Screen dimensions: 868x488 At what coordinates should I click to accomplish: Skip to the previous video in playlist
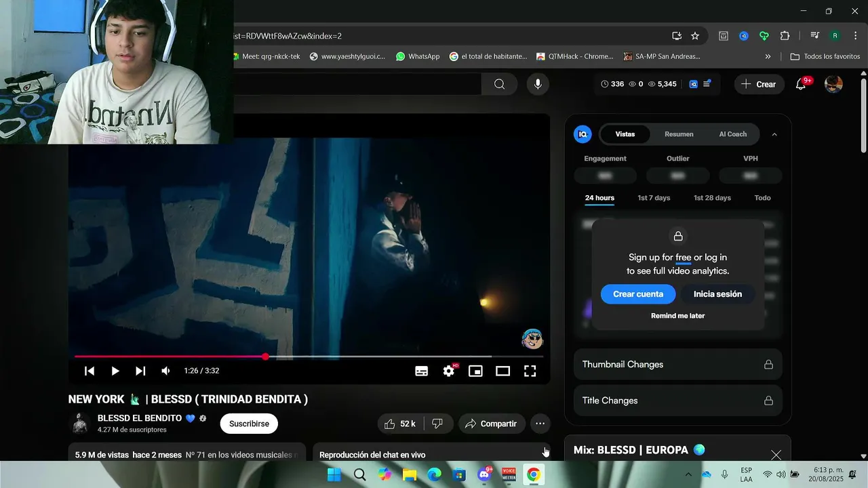click(90, 371)
